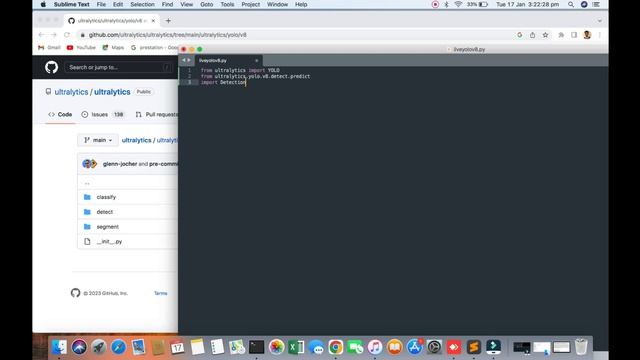Image resolution: width=640 pixels, height=360 pixels.
Task: Open the Project menu
Action: pyautogui.click(x=251, y=4)
